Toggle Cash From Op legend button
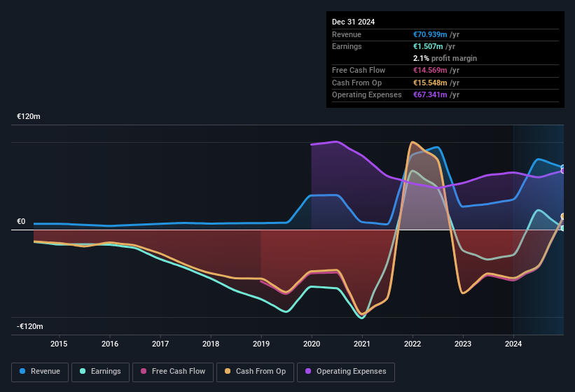The image size is (575, 392). coord(255,372)
